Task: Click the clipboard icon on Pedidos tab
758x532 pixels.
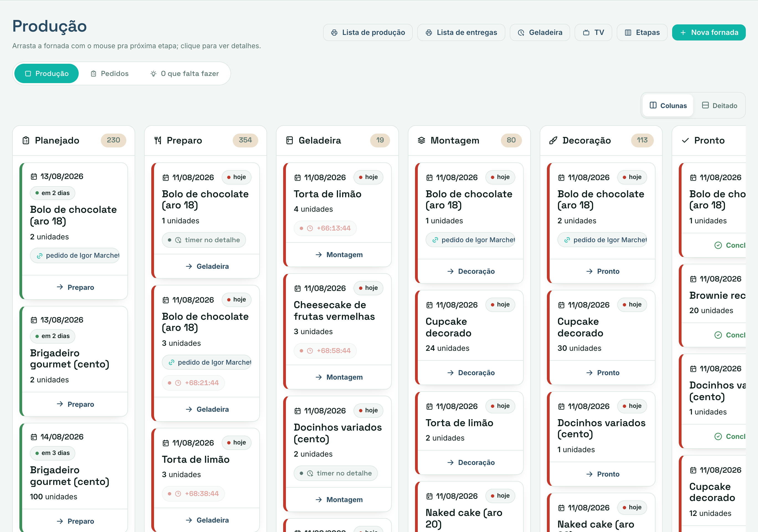Action: click(x=93, y=74)
